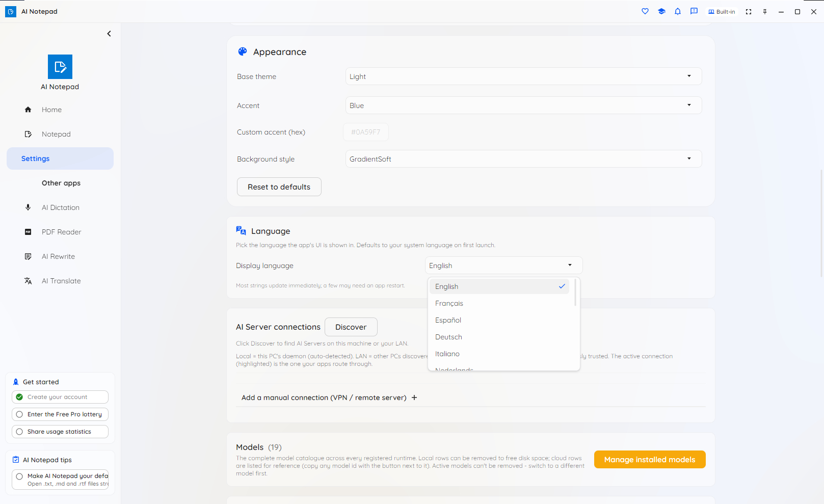Open the Base theme dropdown
Screen dimensions: 824x504
click(524, 76)
